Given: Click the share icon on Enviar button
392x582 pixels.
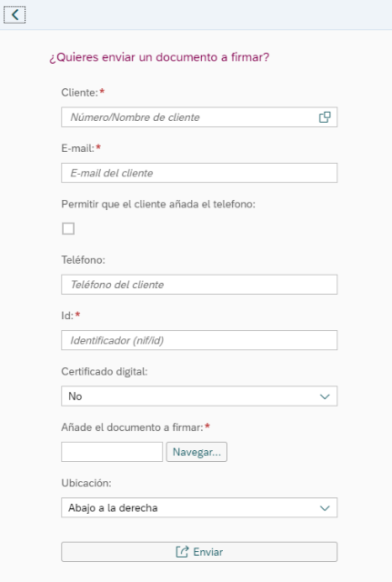Looking at the screenshot, I should tap(182, 552).
